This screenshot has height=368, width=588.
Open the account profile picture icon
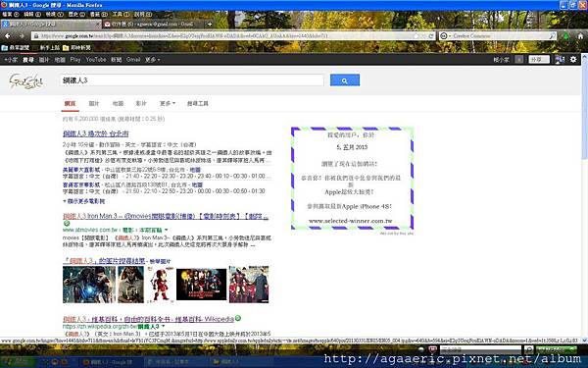[x=560, y=60]
